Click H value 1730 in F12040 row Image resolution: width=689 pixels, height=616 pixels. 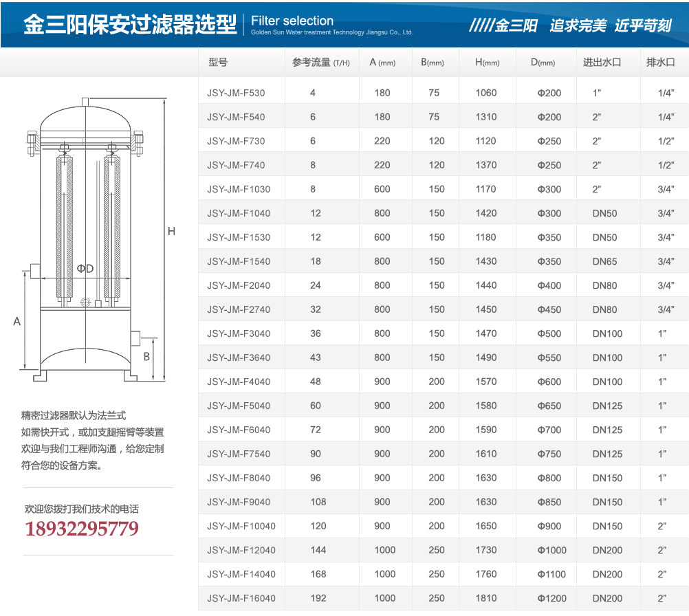(486, 550)
